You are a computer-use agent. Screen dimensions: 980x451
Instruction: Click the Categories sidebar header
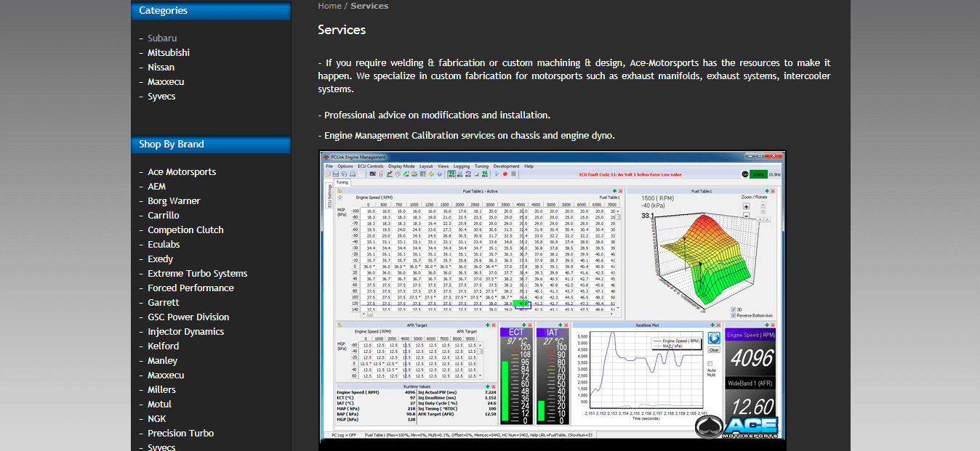(x=211, y=11)
